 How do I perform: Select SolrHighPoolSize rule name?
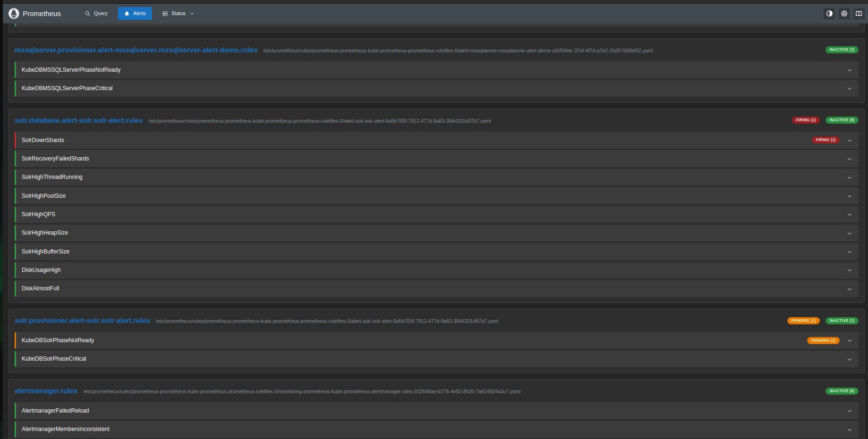43,196
